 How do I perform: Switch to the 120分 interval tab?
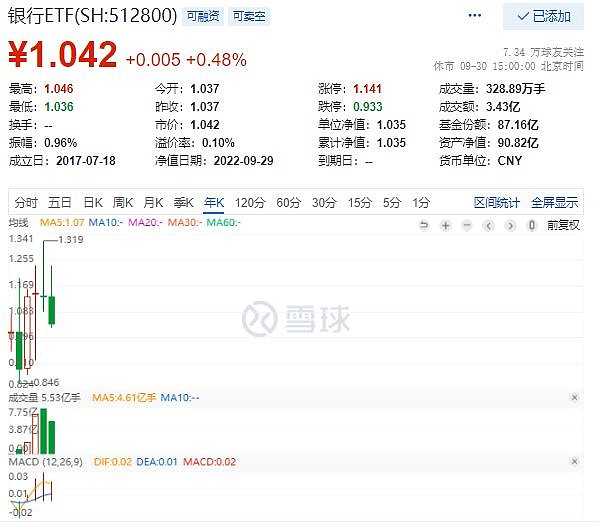pyautogui.click(x=250, y=202)
